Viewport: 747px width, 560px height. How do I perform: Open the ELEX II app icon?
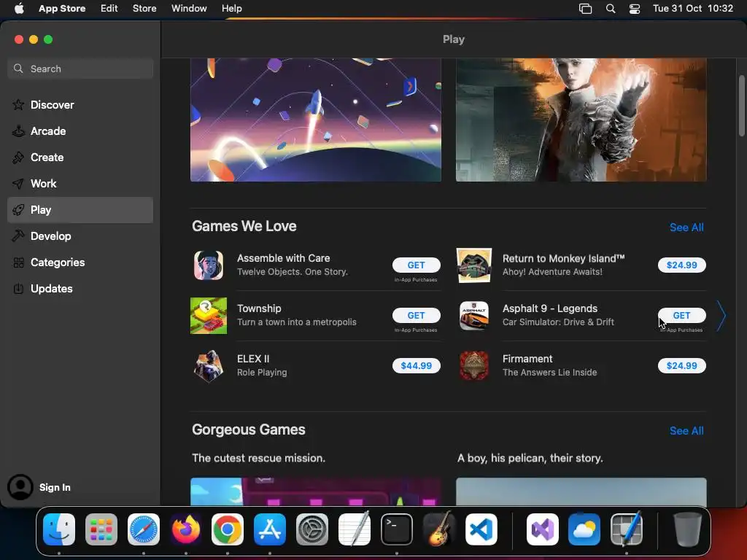click(x=209, y=366)
